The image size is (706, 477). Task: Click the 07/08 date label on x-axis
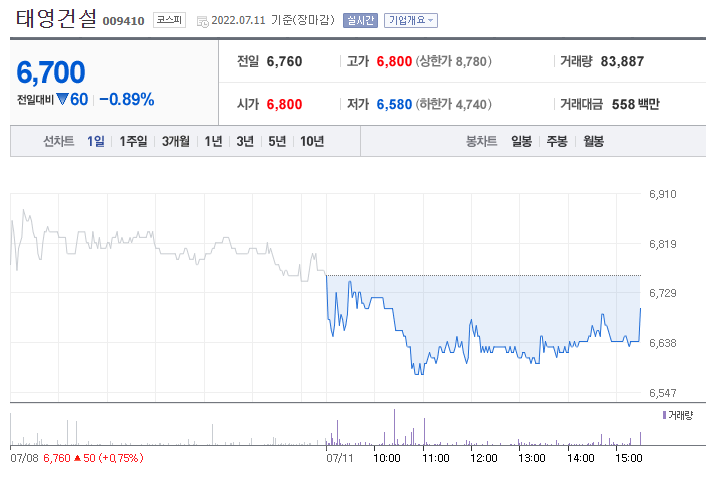(x=24, y=458)
